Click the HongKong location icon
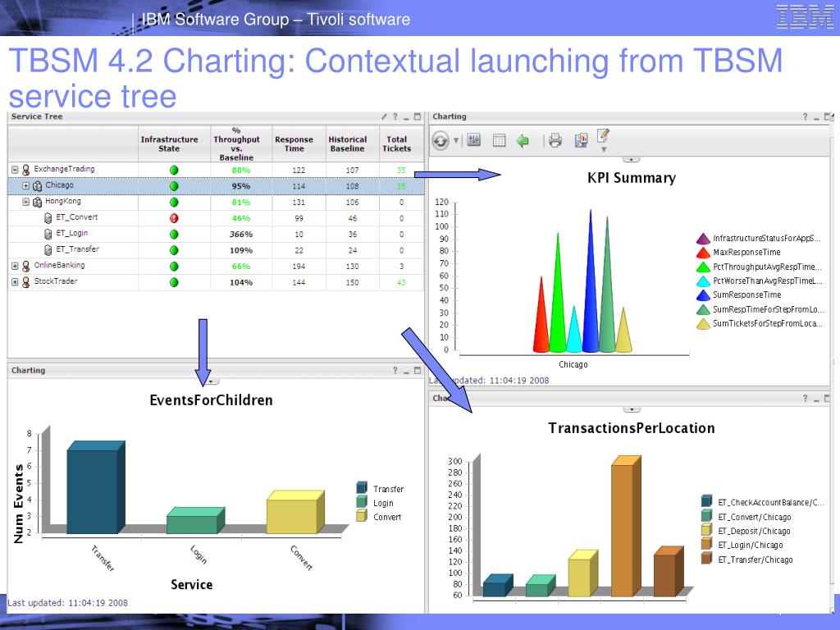Screen dimensions: 840x630 coord(37,202)
